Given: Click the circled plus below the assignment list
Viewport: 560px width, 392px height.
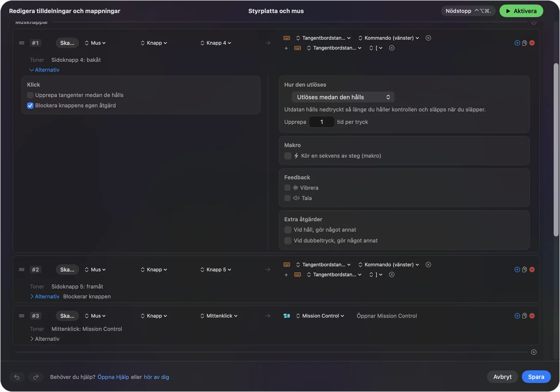Looking at the screenshot, I should coord(534,352).
